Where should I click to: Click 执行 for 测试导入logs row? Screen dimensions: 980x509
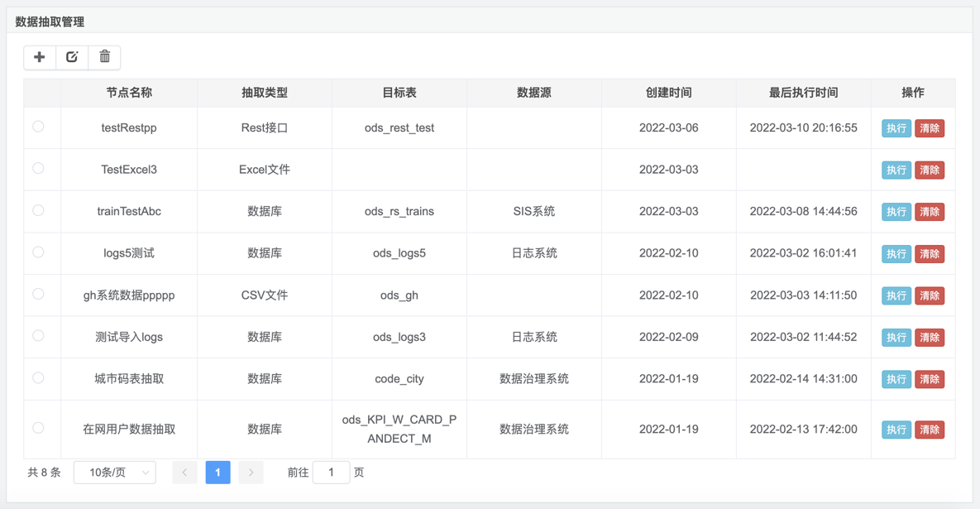(x=896, y=338)
